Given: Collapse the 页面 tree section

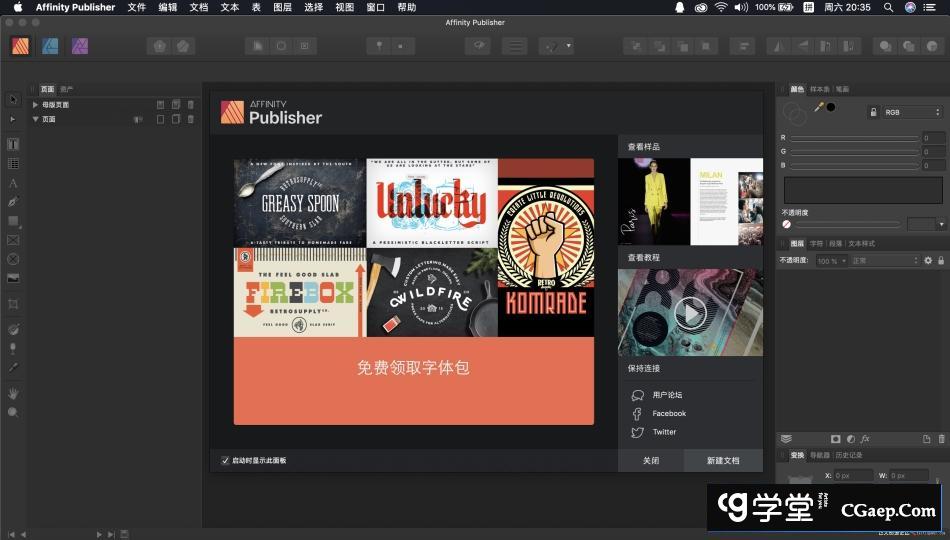Looking at the screenshot, I should coord(36,119).
